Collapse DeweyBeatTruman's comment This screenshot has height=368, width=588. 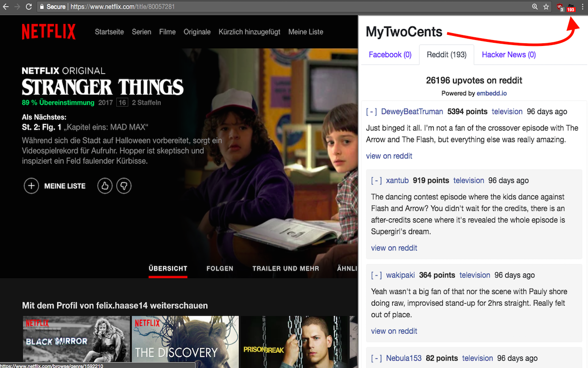tap(371, 111)
